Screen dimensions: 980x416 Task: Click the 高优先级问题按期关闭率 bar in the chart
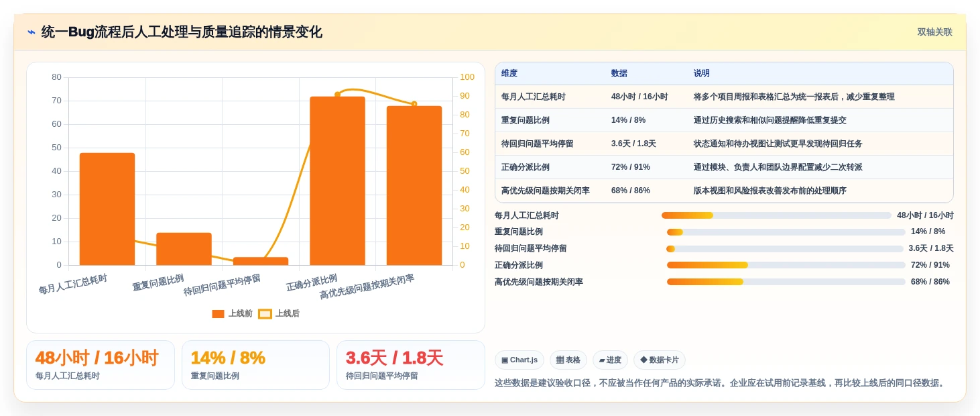coord(414,185)
